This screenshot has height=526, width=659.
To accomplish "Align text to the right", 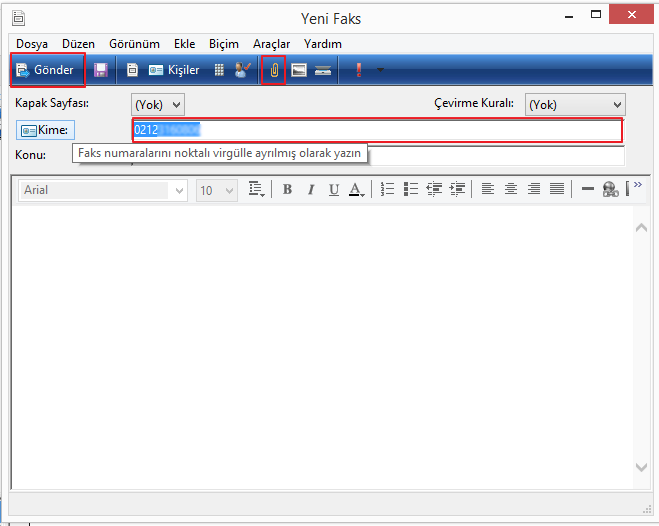I will pyautogui.click(x=534, y=189).
